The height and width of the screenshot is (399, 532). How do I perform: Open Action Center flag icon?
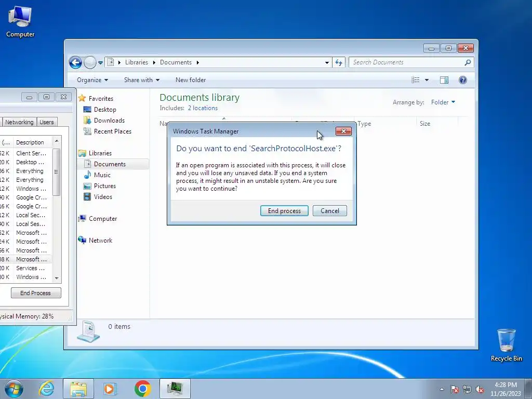click(455, 389)
